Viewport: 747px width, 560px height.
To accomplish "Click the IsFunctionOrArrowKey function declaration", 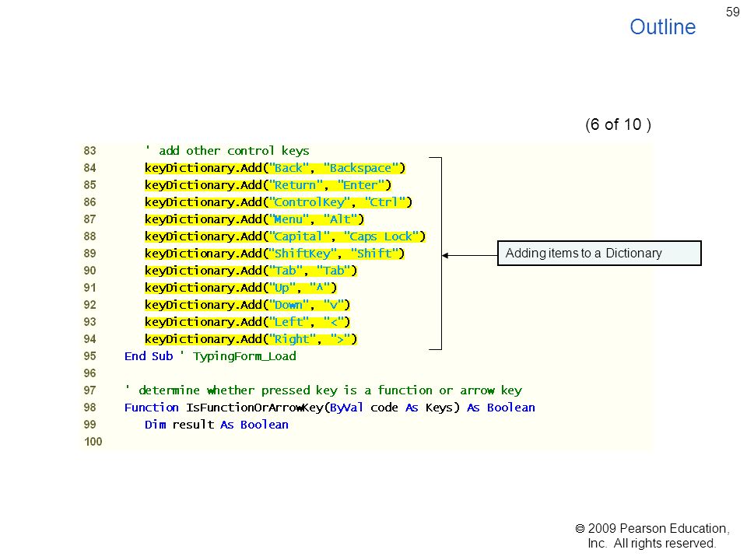I will click(x=330, y=408).
